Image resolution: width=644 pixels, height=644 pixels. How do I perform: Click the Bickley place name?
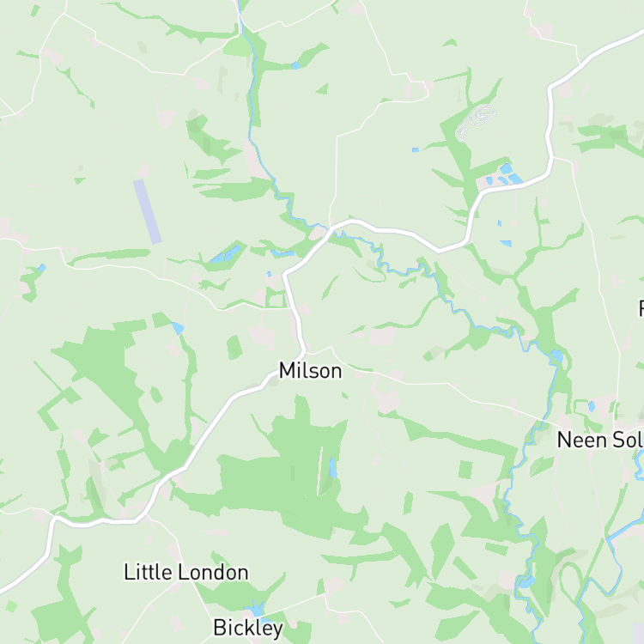tap(248, 628)
